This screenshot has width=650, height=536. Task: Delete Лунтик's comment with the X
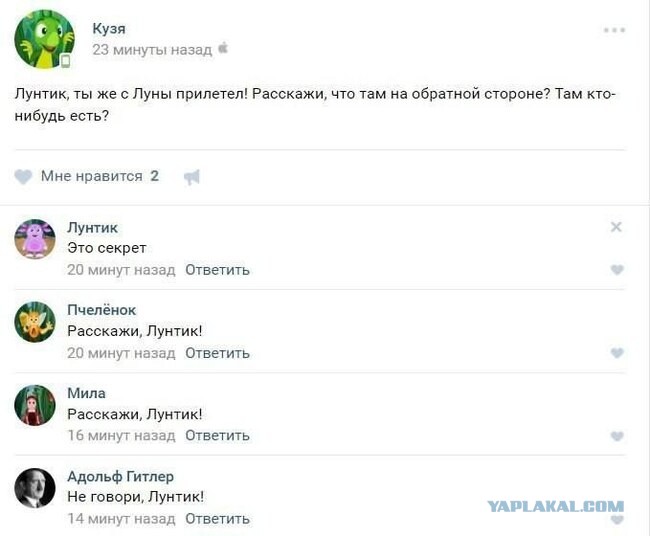(x=616, y=227)
